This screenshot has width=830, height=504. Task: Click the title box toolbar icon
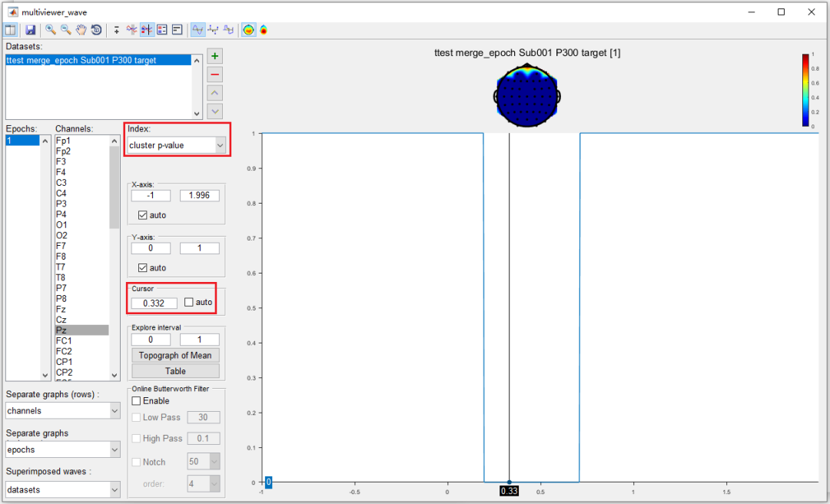pos(178,30)
